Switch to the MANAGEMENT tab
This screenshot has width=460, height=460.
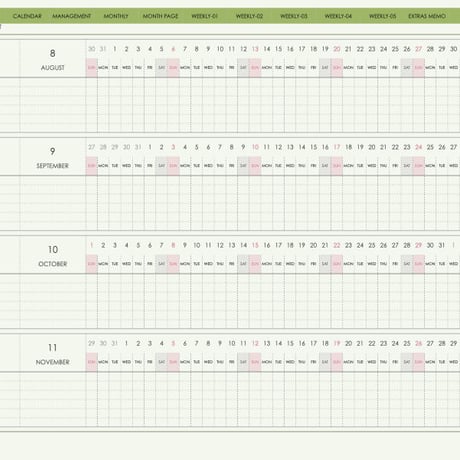(x=71, y=16)
